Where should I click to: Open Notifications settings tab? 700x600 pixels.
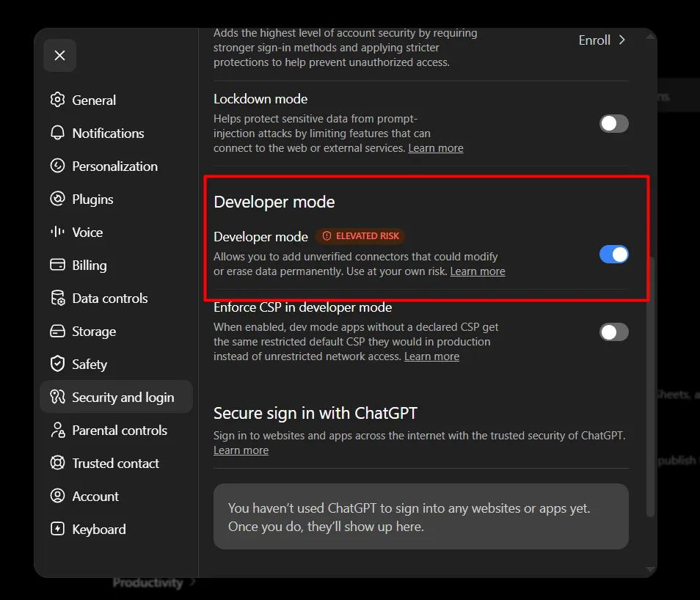coord(116,133)
